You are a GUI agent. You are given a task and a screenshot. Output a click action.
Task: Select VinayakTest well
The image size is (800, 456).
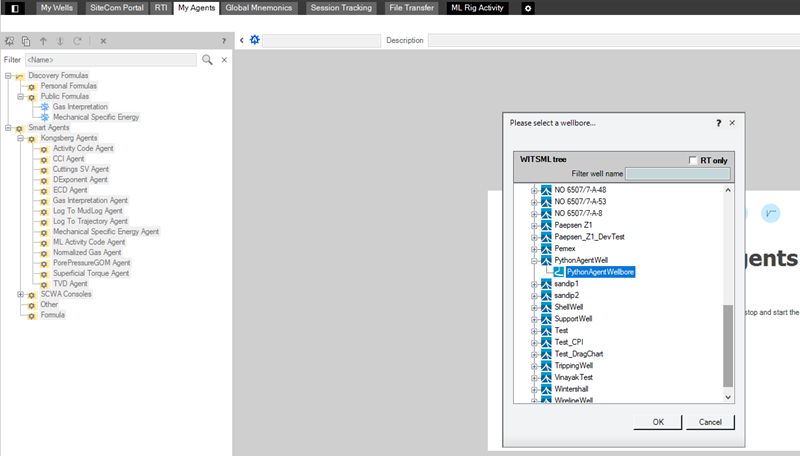pos(573,377)
